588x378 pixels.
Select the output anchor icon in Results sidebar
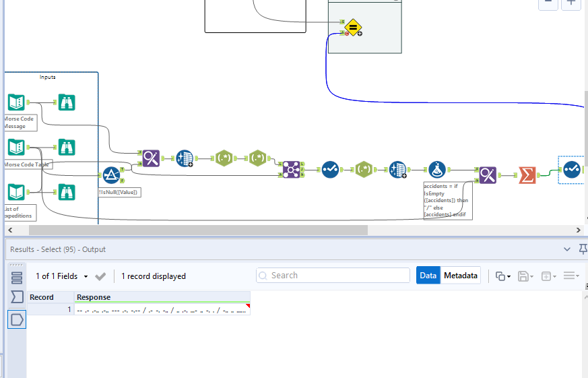coord(17,319)
